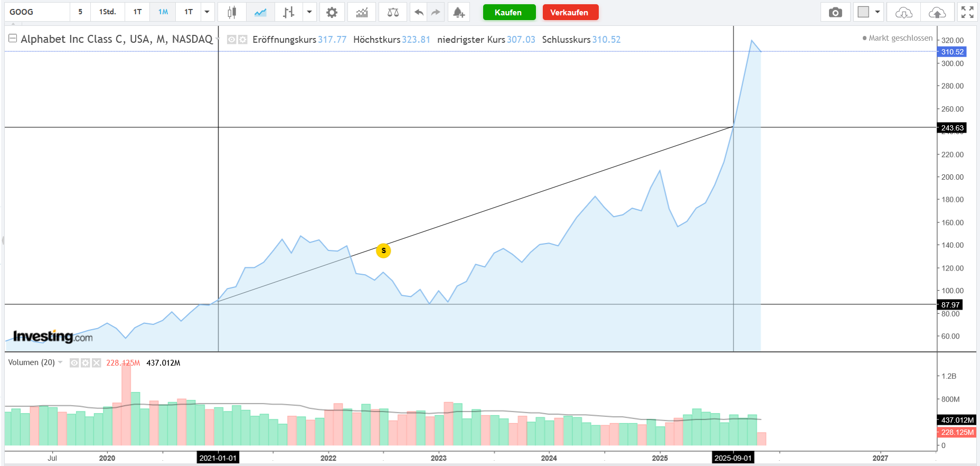Screen dimensions: 980x466
Task: Open chart settings gear in toolbar
Action: [332, 12]
